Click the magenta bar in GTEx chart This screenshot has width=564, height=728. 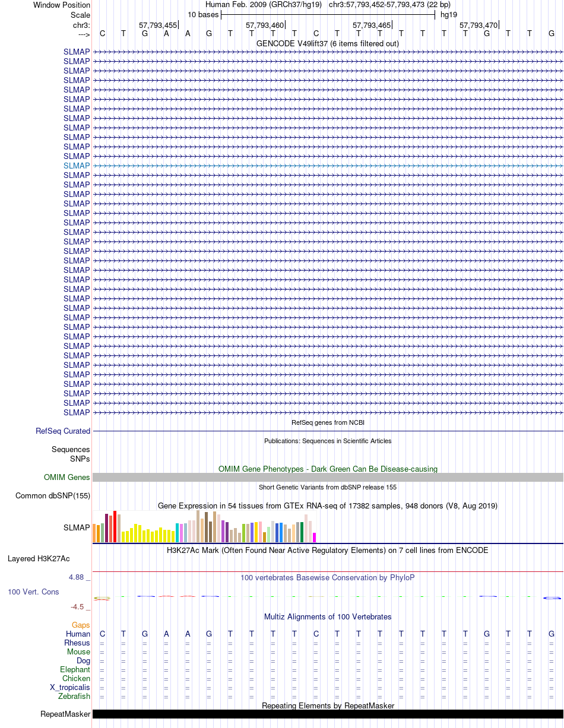pyautogui.click(x=315, y=538)
